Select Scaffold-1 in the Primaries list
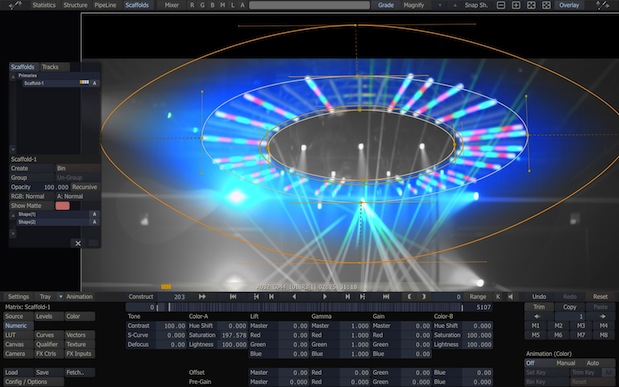 [x=56, y=83]
